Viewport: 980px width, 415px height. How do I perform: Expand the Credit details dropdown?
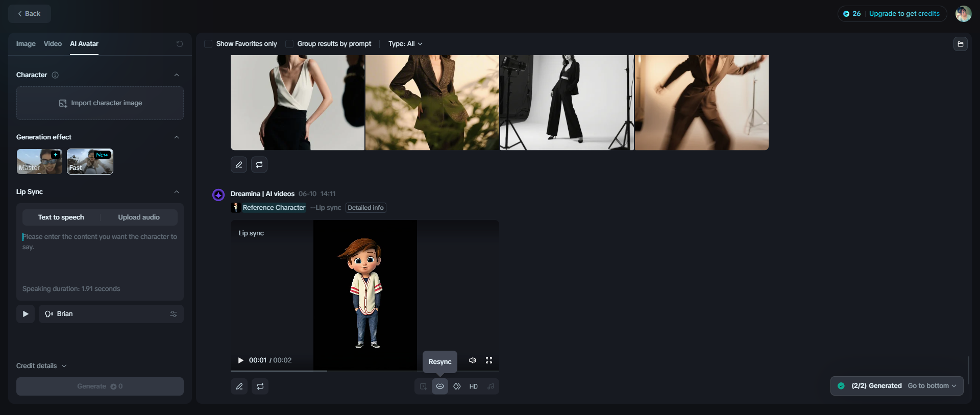pos(41,366)
